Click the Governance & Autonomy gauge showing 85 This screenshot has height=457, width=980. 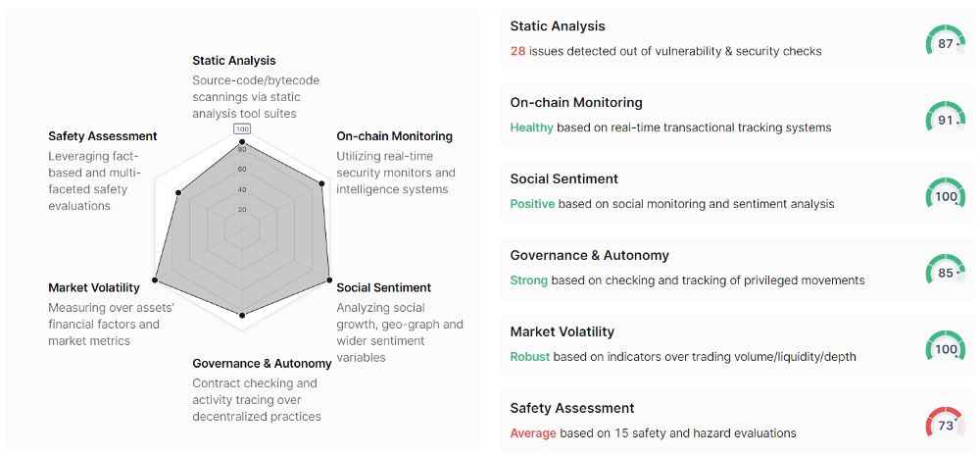[x=945, y=272]
